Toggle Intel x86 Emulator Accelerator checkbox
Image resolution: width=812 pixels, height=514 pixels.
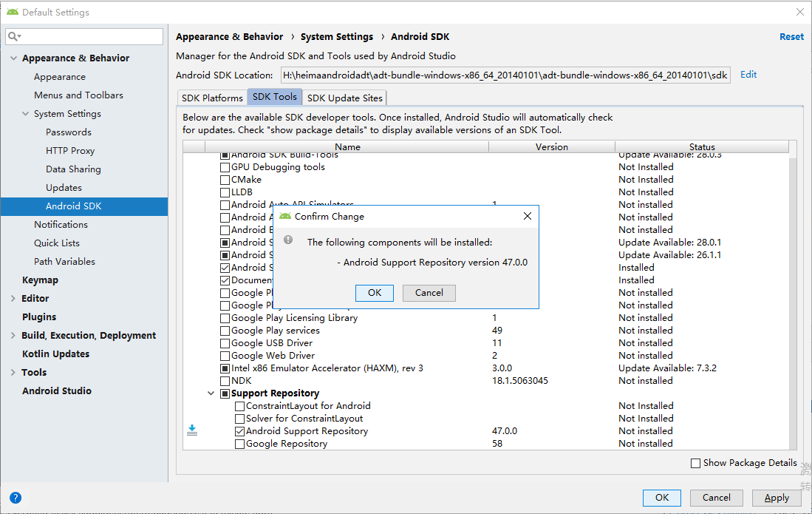[x=225, y=368]
